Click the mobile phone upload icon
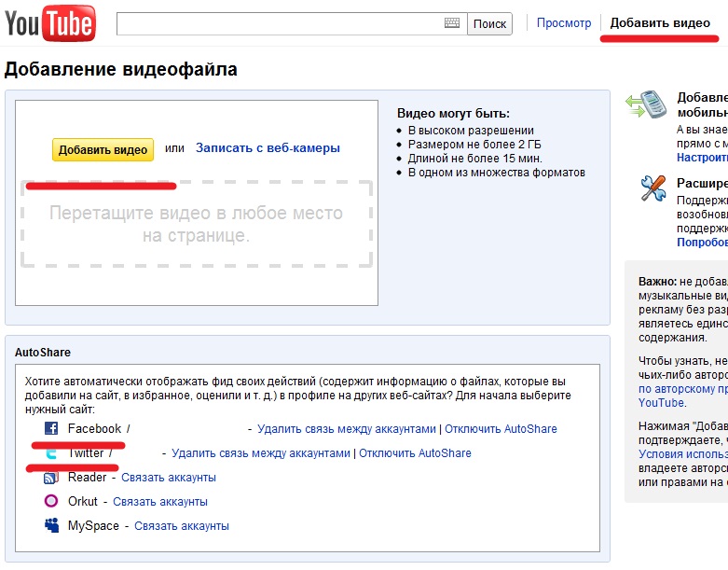Image resolution: width=728 pixels, height=570 pixels. coord(646,104)
